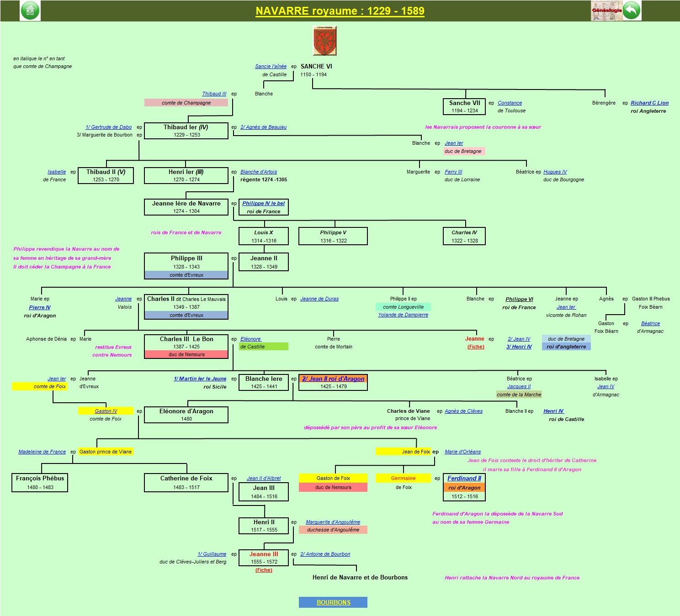680x616 pixels.
Task: Open 1/ Gertrude de Dabo link
Action: tap(109, 127)
